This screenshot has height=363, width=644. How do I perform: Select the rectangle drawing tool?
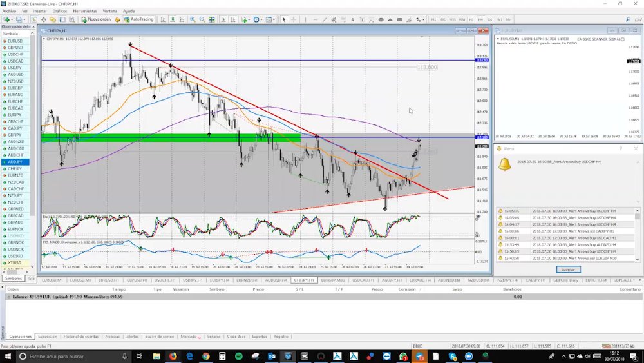coord(399,19)
